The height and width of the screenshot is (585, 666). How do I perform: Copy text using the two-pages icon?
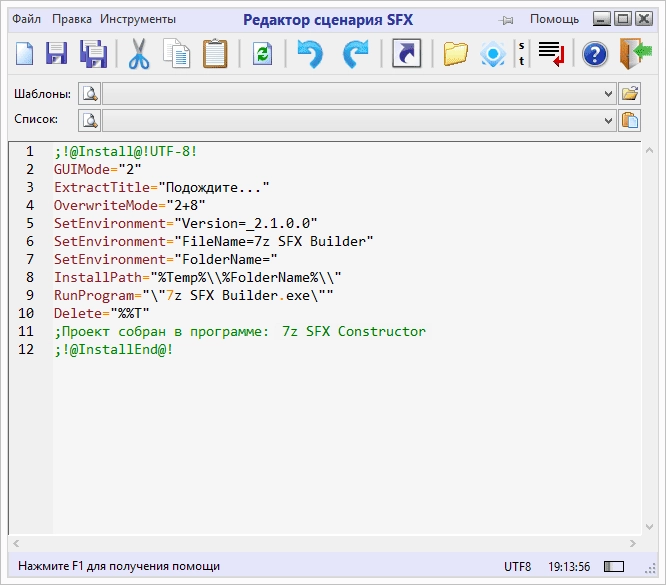pos(176,54)
